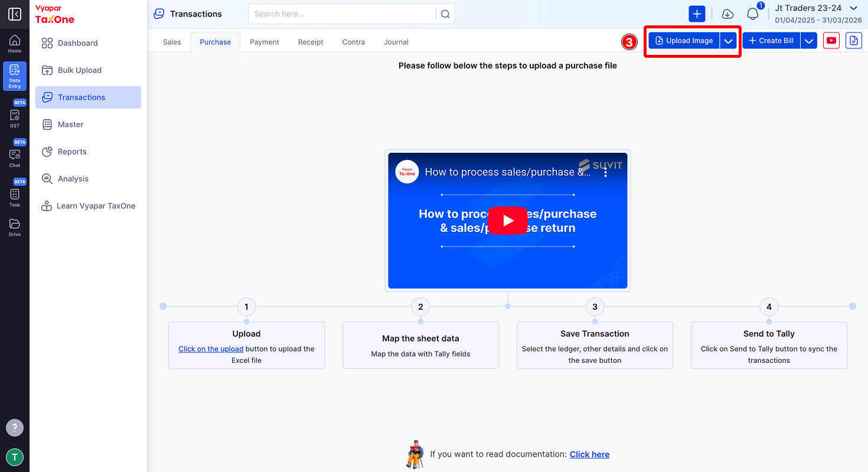Open the Receipt tab
The image size is (868, 472).
coord(311,42)
